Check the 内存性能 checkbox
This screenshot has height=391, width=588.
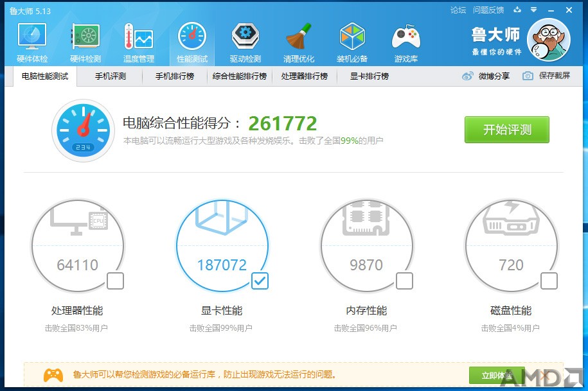pos(404,281)
